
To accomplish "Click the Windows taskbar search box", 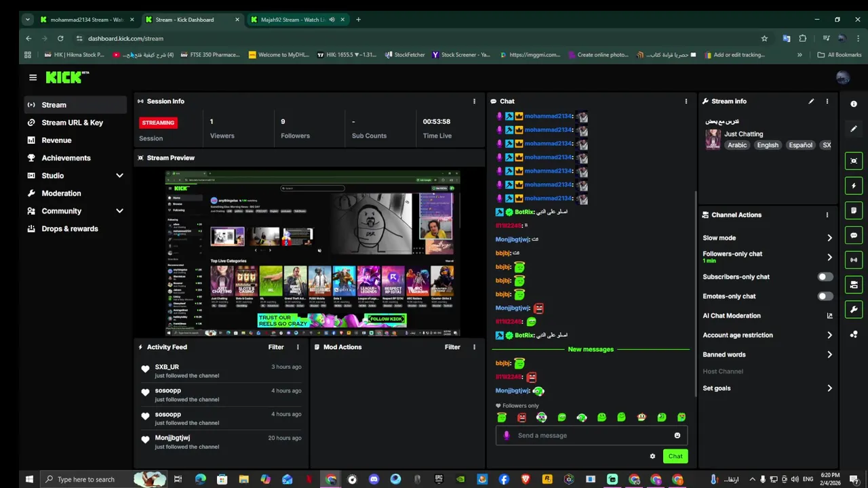I will (x=103, y=479).
